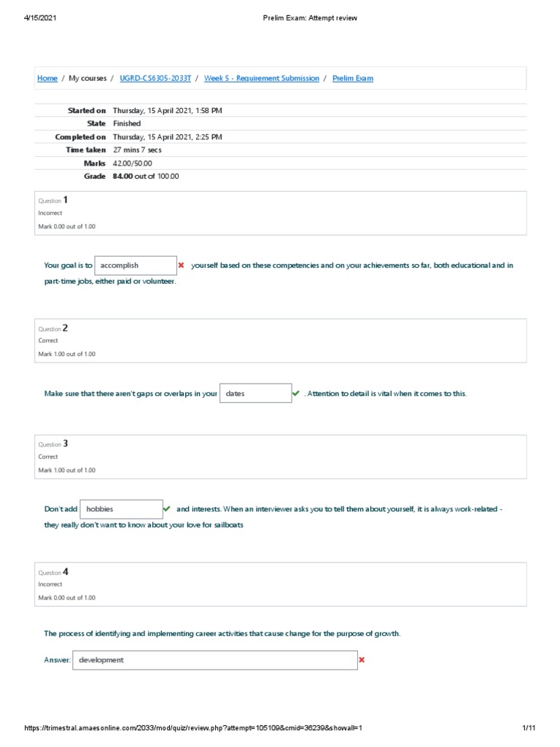Click the red X beside accomplish
Image resolution: width=560 pixels, height=747 pixels.
coord(181,266)
